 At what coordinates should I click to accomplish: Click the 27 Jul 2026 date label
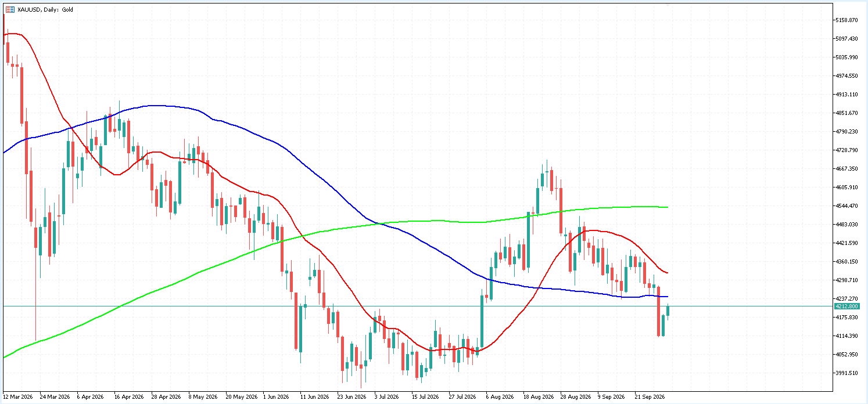tap(464, 398)
